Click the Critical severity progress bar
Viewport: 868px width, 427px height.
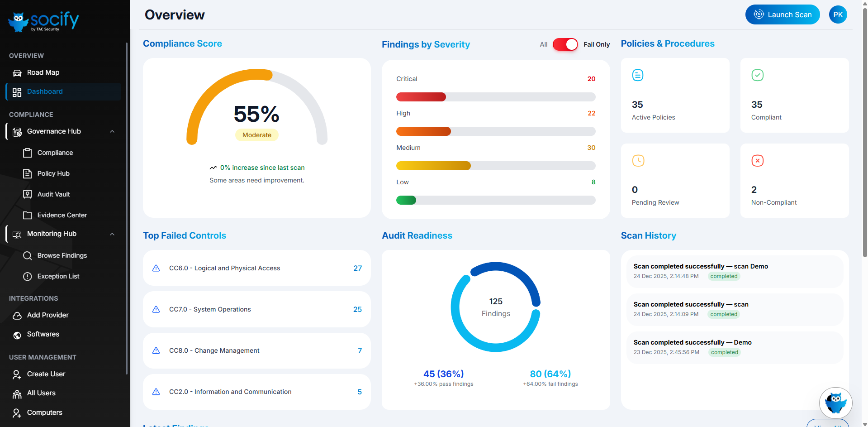tap(495, 97)
